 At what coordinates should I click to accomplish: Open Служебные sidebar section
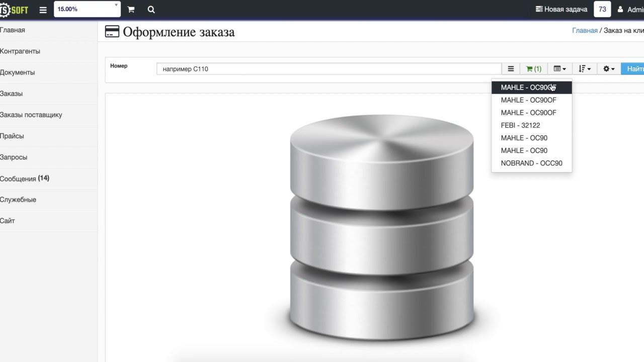(48, 200)
